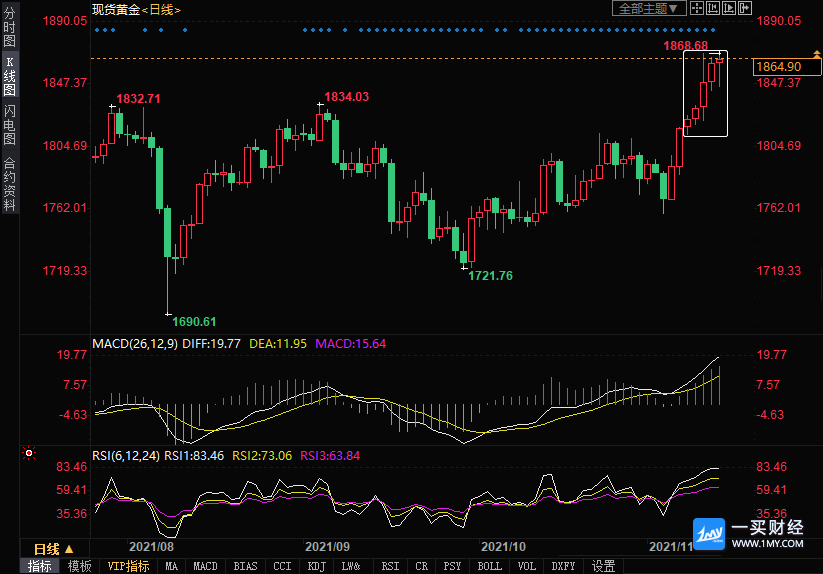This screenshot has width=823, height=574.
Task: Click the MACD:15.64 value
Action: (x=350, y=344)
